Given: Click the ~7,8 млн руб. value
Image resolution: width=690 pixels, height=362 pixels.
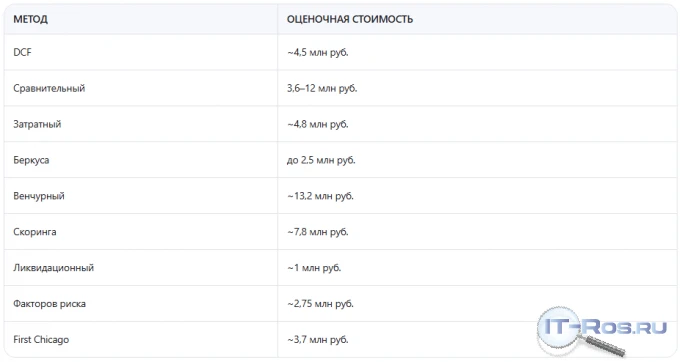Looking at the screenshot, I should coord(318,232).
